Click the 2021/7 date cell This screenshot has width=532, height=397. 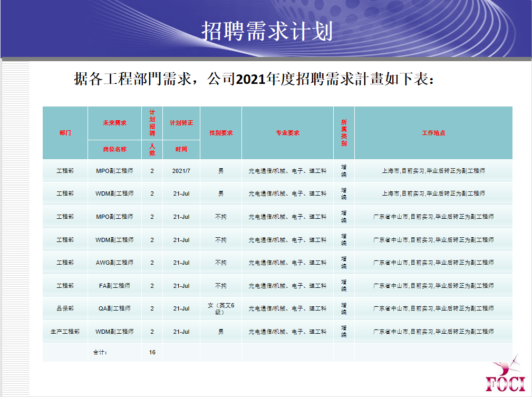click(181, 171)
